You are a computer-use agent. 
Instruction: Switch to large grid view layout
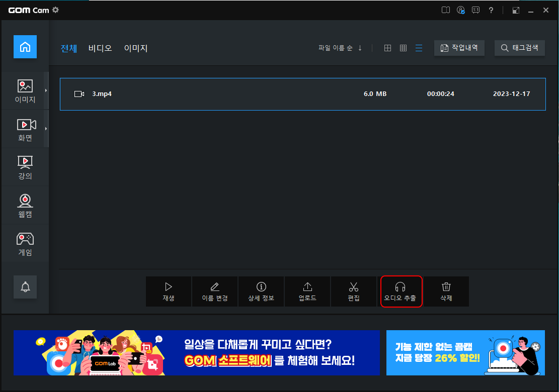click(x=387, y=48)
